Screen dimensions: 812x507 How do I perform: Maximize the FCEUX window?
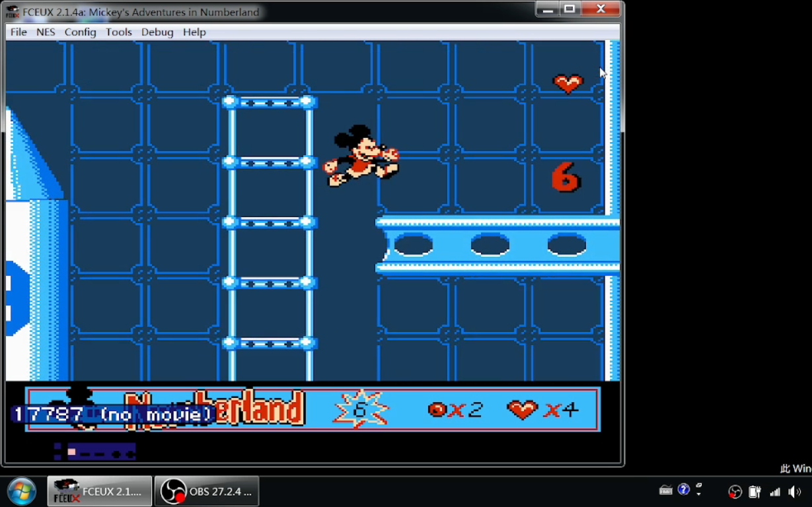tap(570, 9)
